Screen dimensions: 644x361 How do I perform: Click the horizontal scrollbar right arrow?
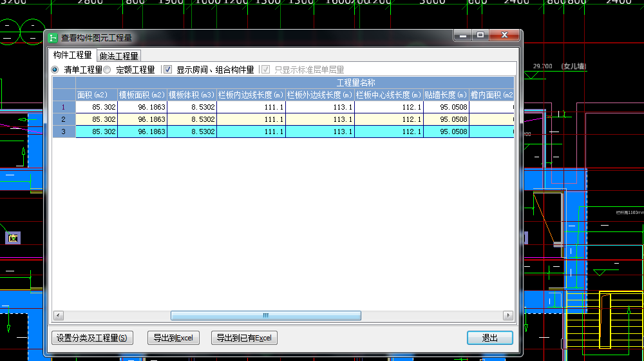508,315
